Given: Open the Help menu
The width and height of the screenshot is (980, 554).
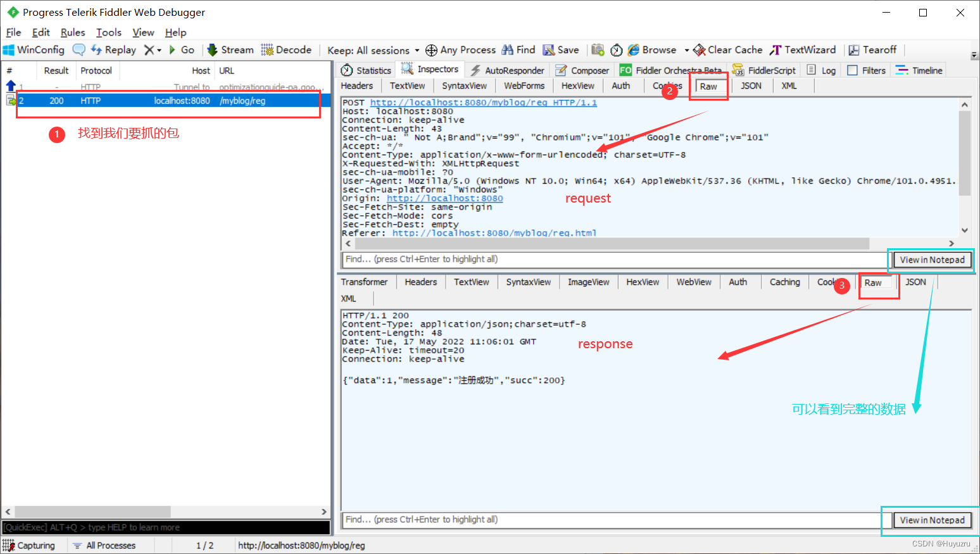Looking at the screenshot, I should pos(176,32).
